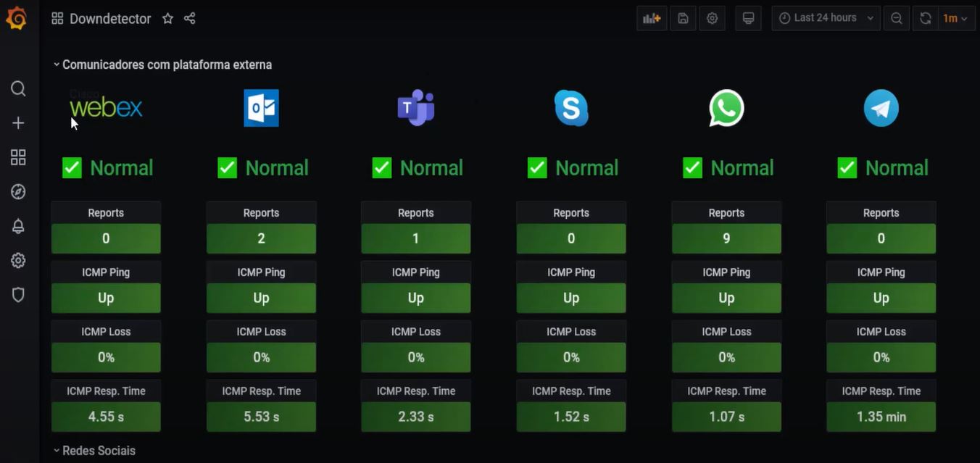Click WhatsApp Normal status text
Screen dimensions: 980x463
click(742, 168)
